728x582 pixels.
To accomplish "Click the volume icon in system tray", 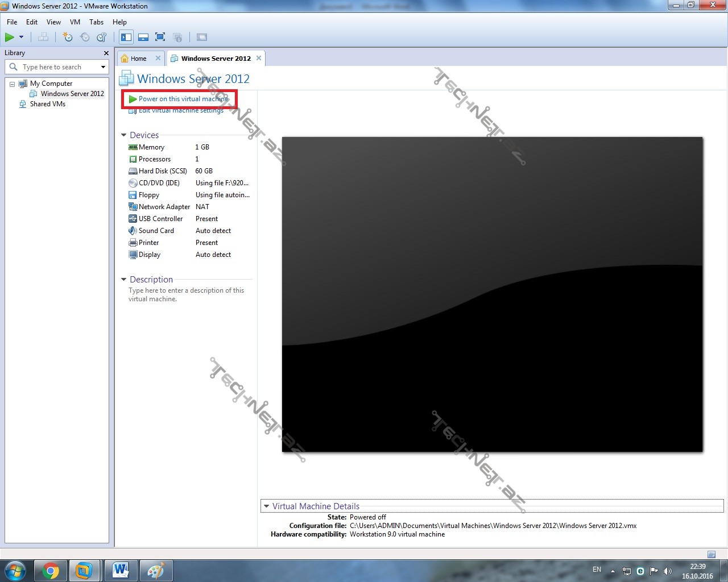I will (668, 571).
